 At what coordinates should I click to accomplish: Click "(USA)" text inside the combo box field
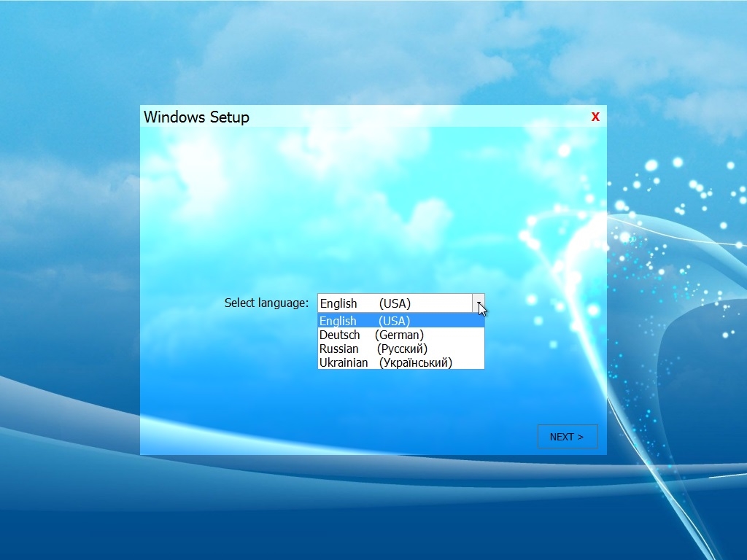[x=395, y=303]
